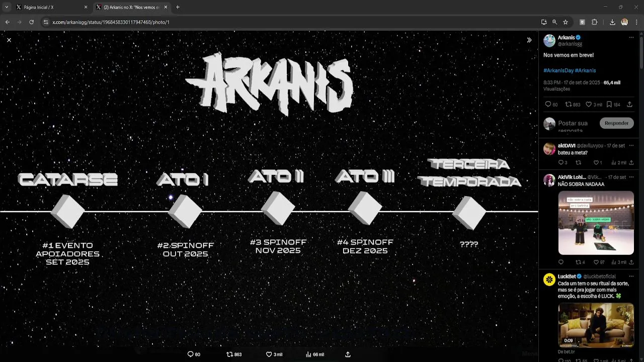Switch to 'Página Inicial / X' tab
The height and width of the screenshot is (362, 644).
click(50, 7)
